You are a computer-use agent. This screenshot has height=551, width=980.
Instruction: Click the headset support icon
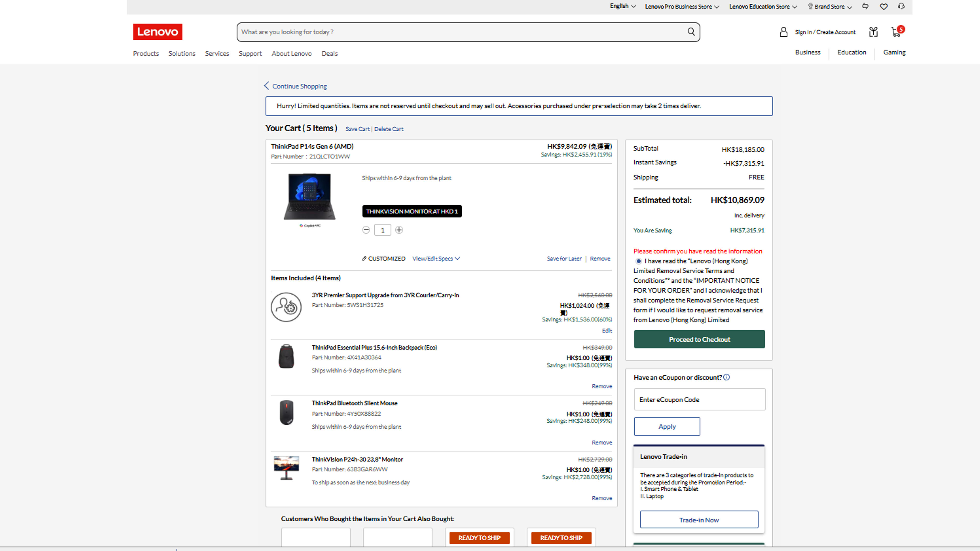(x=901, y=6)
